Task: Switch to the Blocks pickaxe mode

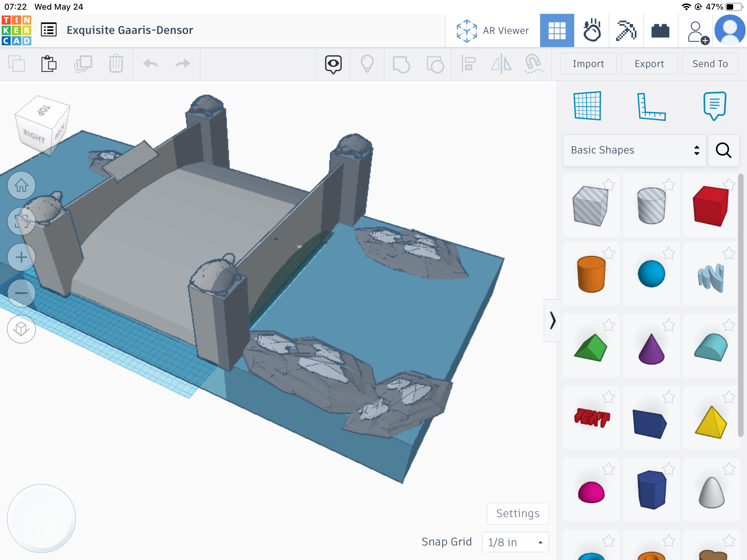Action: click(x=626, y=30)
